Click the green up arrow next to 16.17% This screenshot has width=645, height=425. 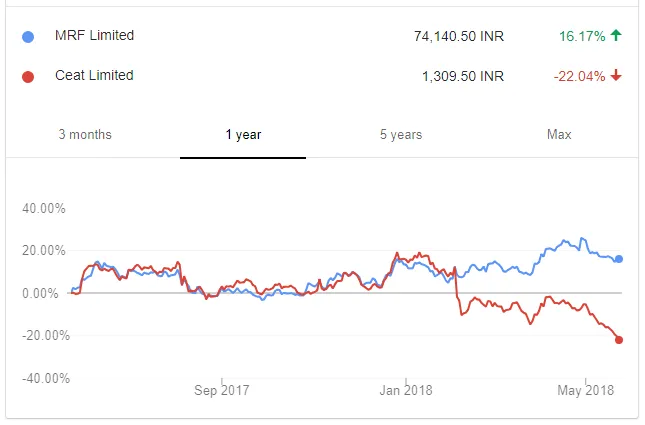click(x=616, y=36)
